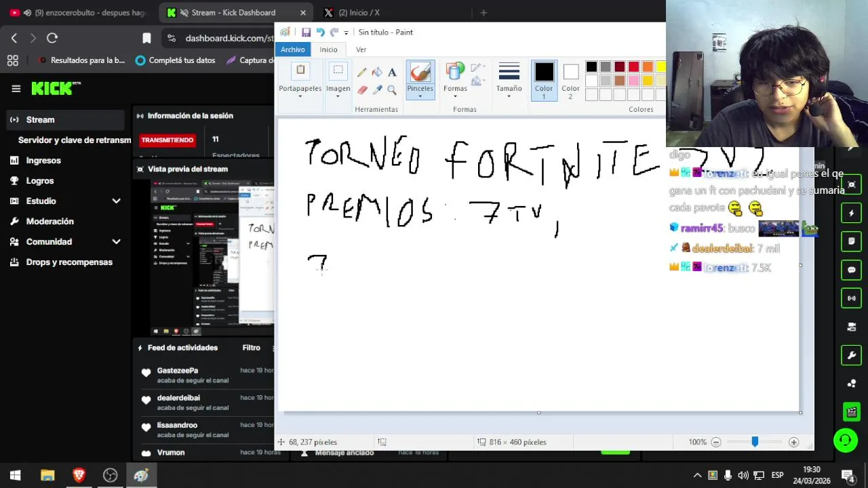
Task: Open the Kick sidebar hamburger menu
Action: pyautogui.click(x=16, y=88)
